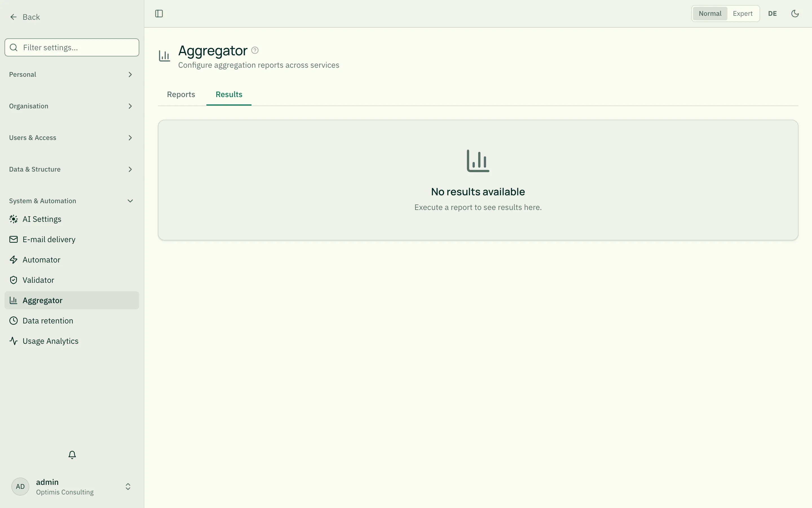Switch to Expert mode

[x=743, y=14]
